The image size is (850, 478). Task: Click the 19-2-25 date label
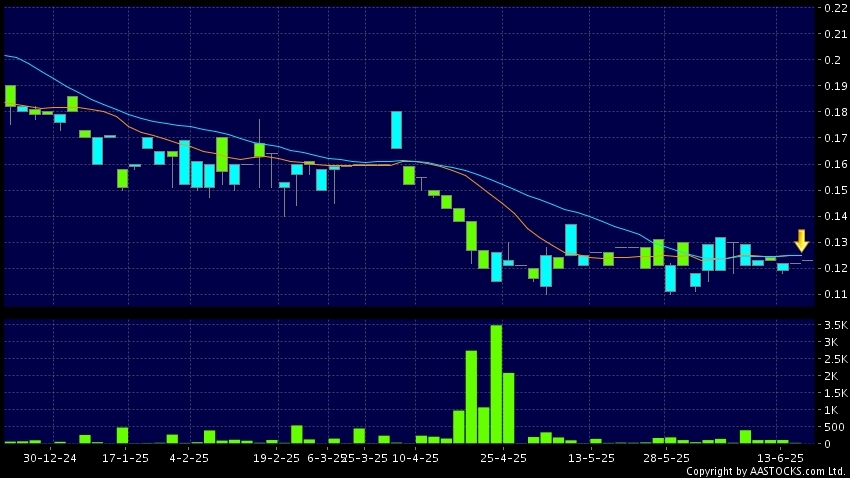276,458
